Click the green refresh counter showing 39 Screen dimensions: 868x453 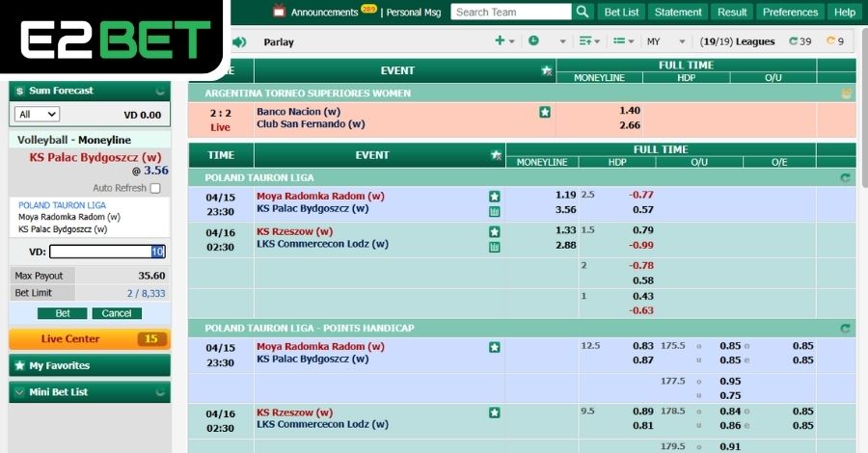coord(800,41)
